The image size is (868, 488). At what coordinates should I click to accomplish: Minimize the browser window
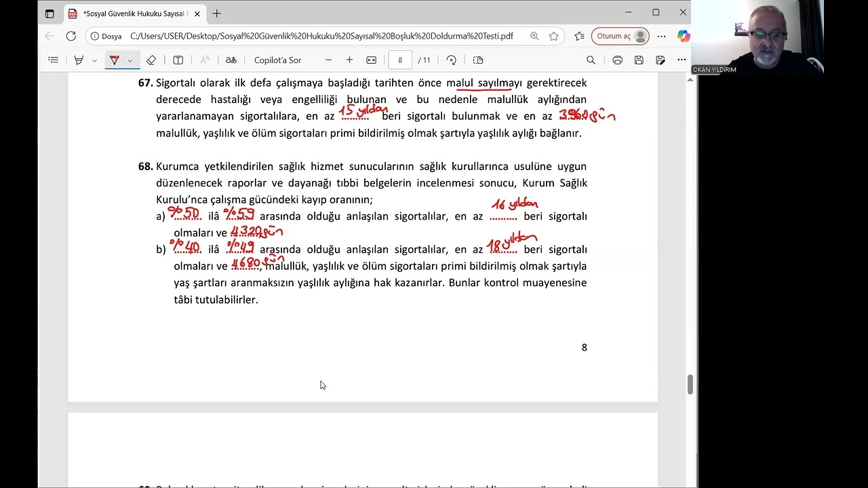[x=629, y=12]
